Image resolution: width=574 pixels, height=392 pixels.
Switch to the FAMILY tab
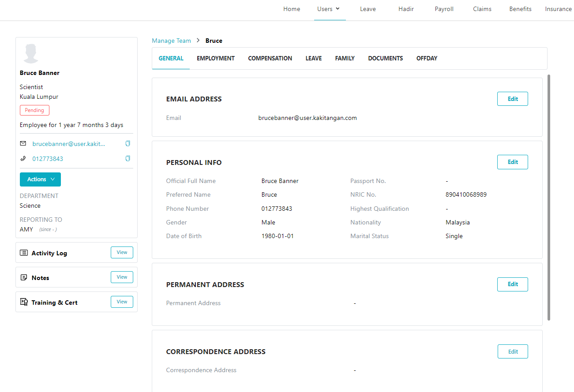[345, 58]
